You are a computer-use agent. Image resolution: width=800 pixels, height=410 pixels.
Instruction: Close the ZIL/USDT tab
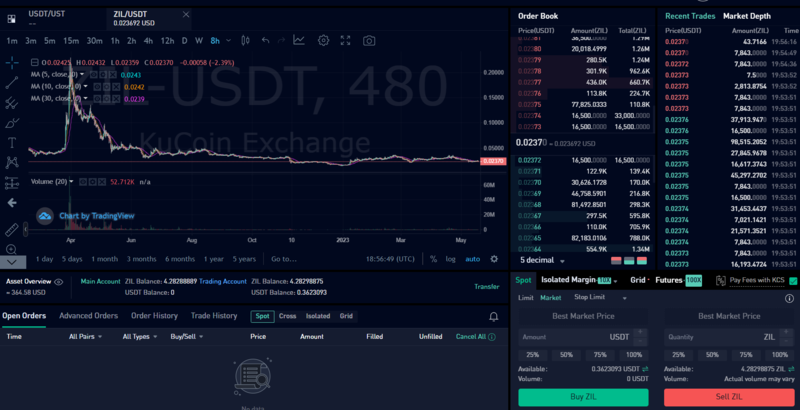[186, 14]
